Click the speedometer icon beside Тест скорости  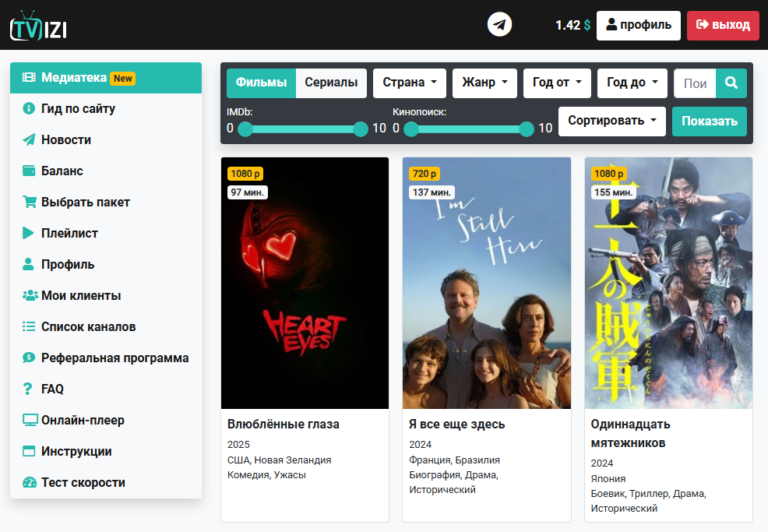30,482
